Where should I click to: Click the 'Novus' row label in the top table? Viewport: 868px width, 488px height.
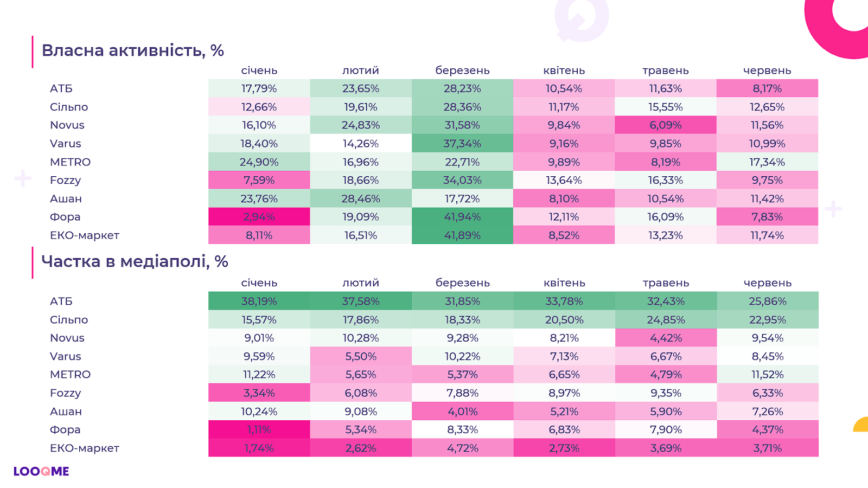click(x=67, y=125)
